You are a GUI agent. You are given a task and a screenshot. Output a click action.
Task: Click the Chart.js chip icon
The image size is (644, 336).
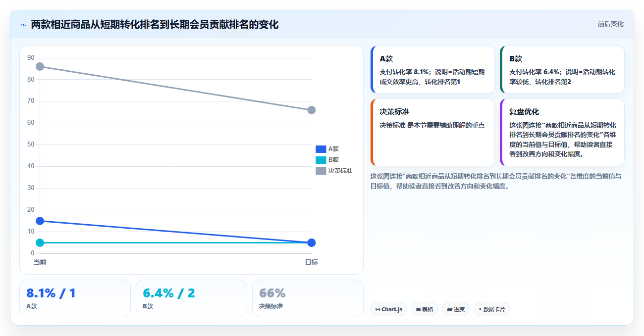pyautogui.click(x=378, y=310)
